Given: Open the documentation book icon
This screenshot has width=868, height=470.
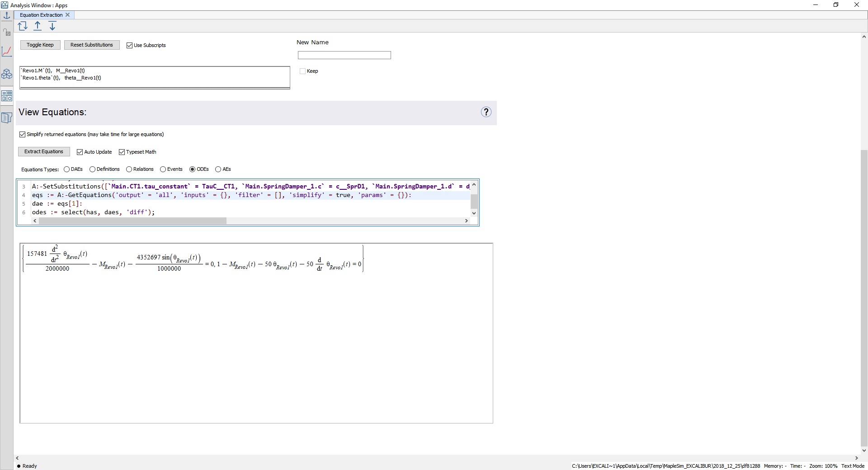Looking at the screenshot, I should coord(7,118).
